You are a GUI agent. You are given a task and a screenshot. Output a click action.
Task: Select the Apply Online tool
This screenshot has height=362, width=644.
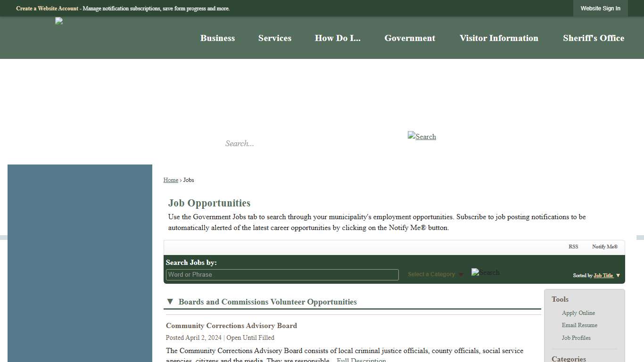578,313
